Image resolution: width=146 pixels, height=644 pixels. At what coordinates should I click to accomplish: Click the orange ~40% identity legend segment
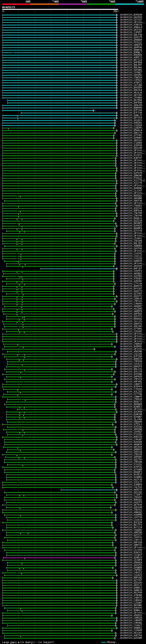click(45, 4)
